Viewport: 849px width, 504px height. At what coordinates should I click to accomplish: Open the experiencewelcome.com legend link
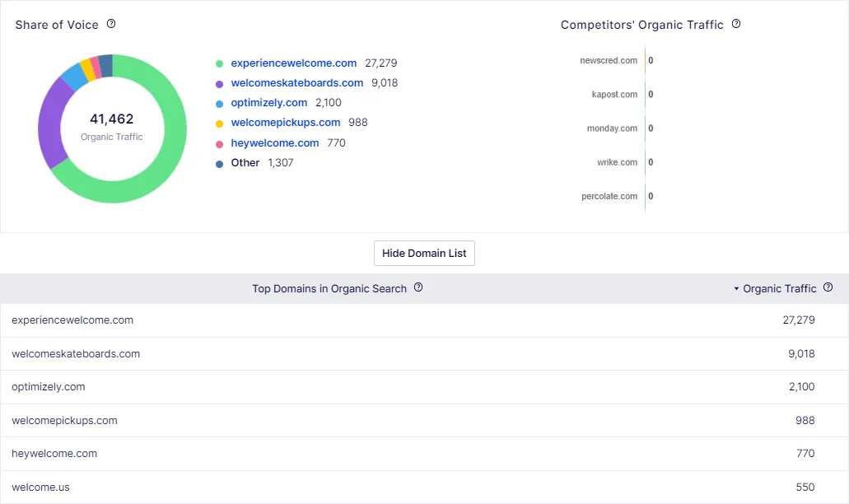click(293, 63)
